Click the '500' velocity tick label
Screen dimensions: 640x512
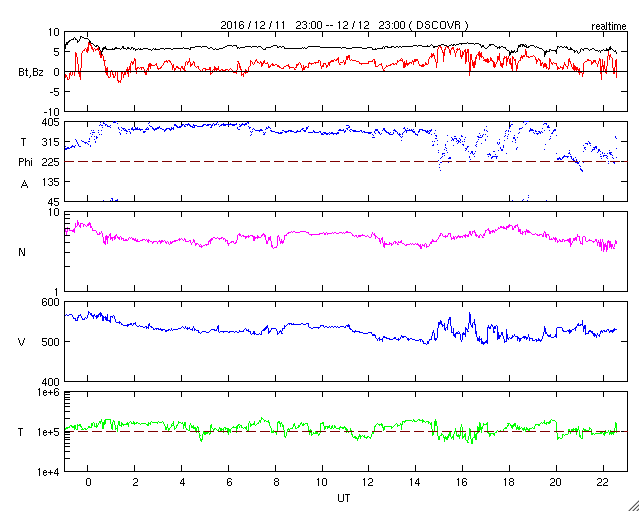(51, 342)
